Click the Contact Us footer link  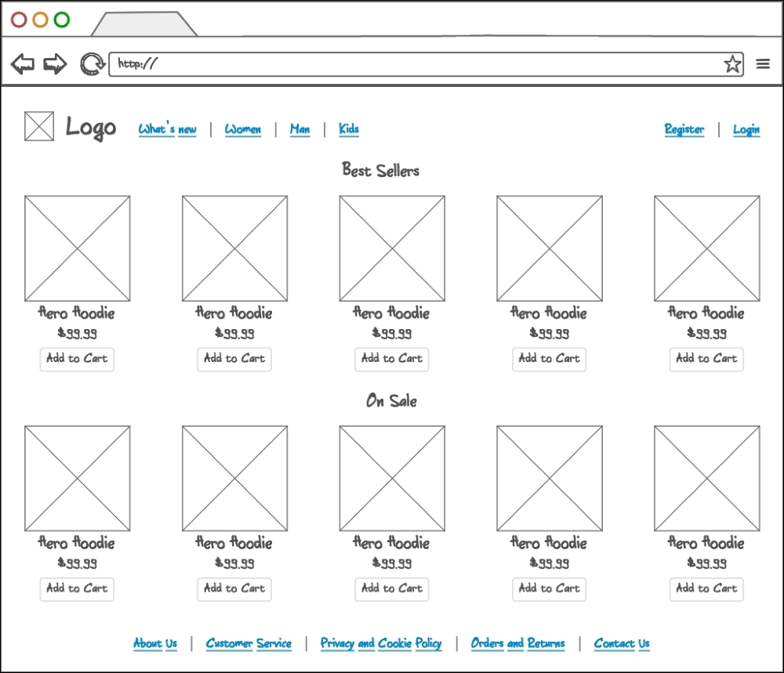click(622, 643)
